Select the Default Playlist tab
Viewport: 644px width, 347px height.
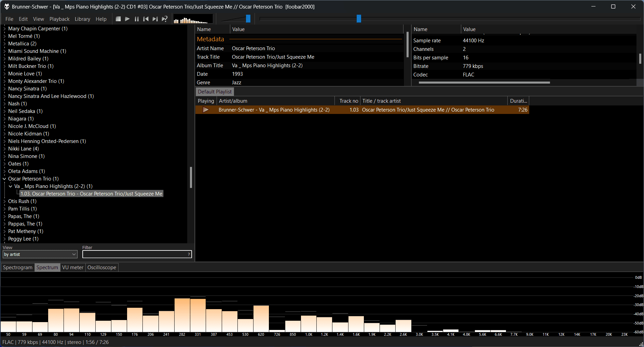215,92
